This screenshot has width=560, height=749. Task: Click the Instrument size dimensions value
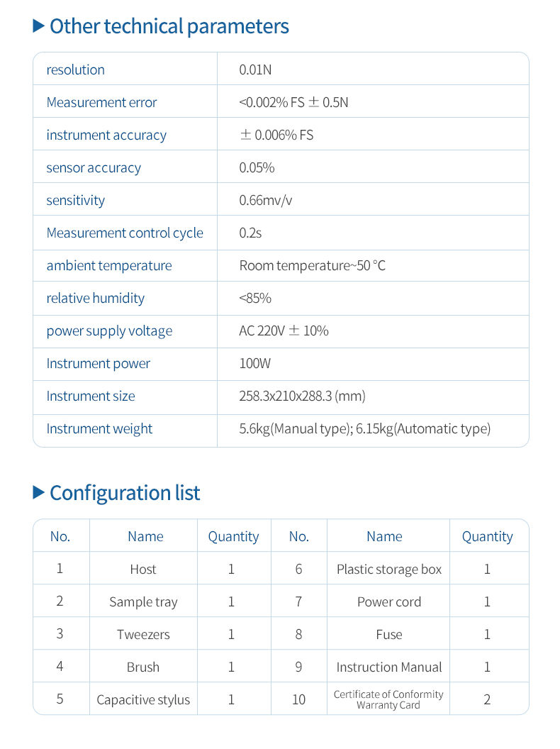pyautogui.click(x=302, y=396)
